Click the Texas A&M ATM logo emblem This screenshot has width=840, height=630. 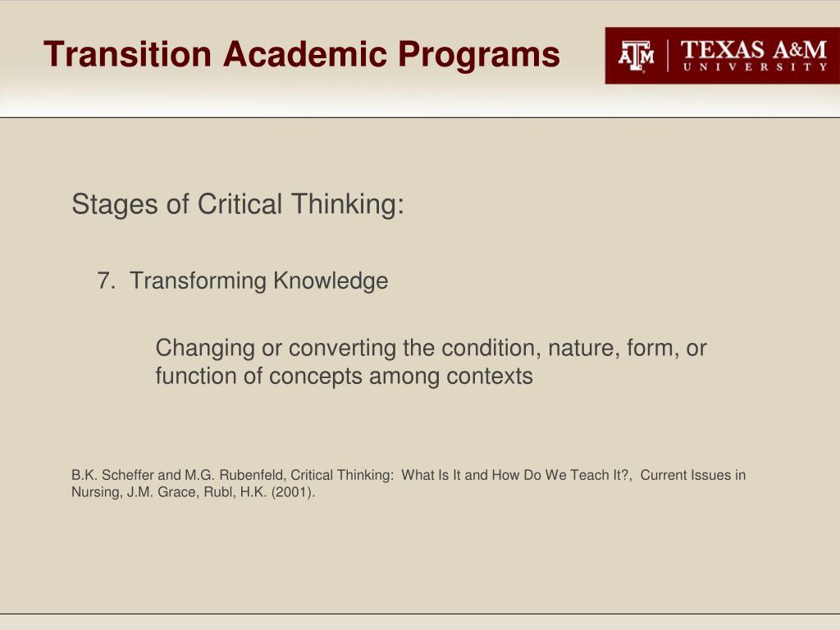[636, 56]
